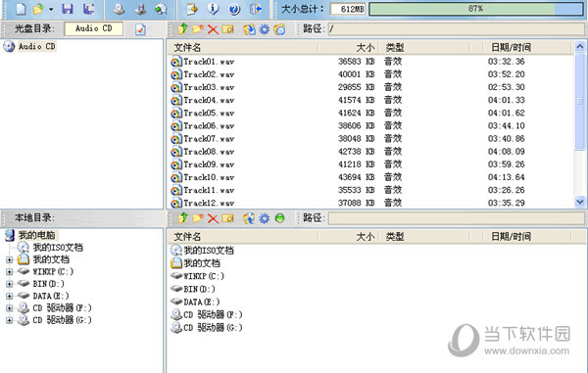
Task: Select Track08.wav file
Action: coord(209,152)
